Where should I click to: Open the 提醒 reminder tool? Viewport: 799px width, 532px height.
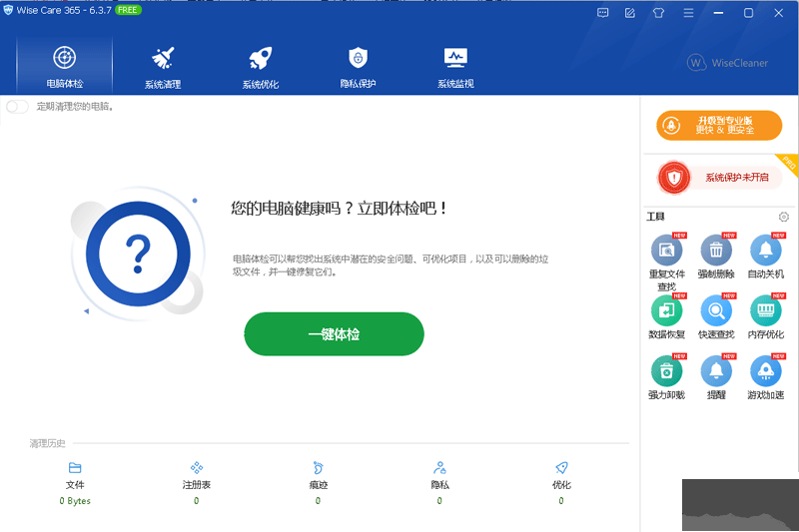coord(716,377)
